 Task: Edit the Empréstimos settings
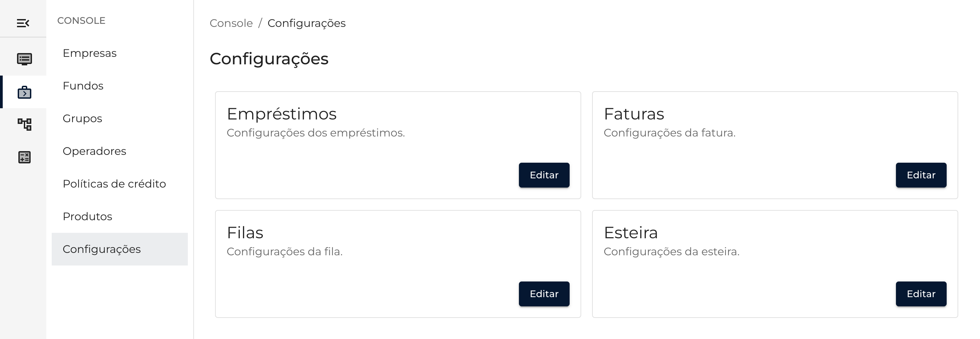pyautogui.click(x=544, y=175)
